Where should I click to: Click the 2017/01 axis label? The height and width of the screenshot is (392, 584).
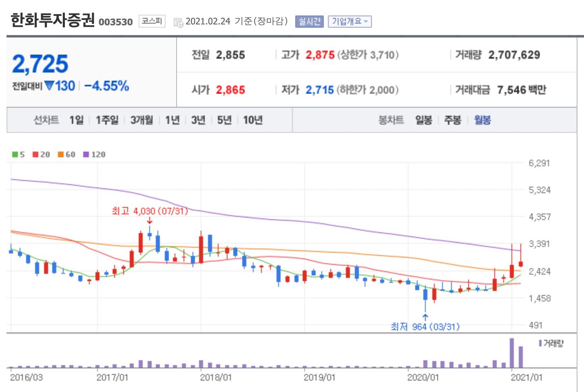(113, 377)
